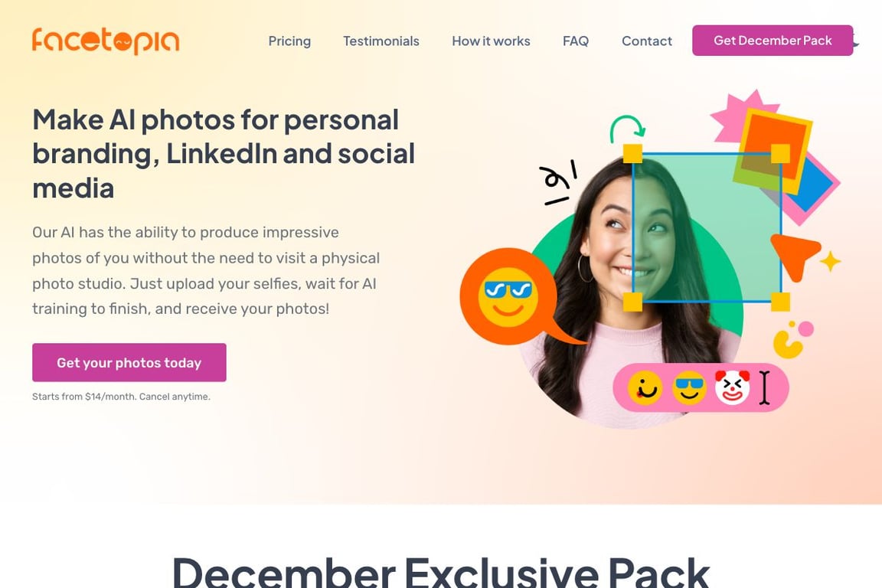Open the Contact page link
The height and width of the screenshot is (588, 882).
tap(647, 41)
